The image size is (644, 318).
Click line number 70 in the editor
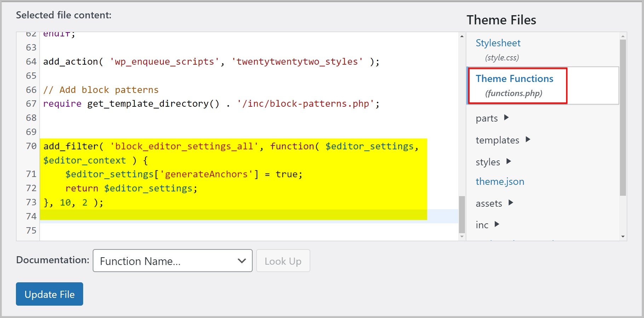tap(30, 146)
